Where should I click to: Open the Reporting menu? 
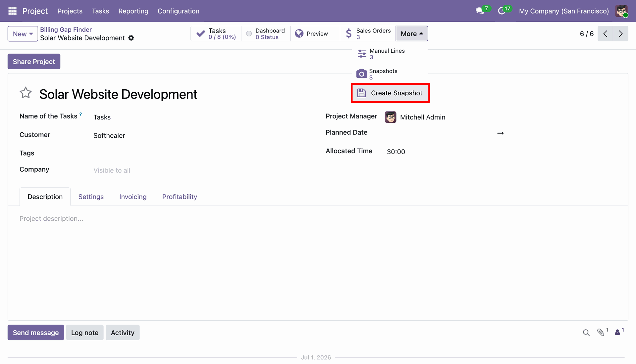coord(133,11)
